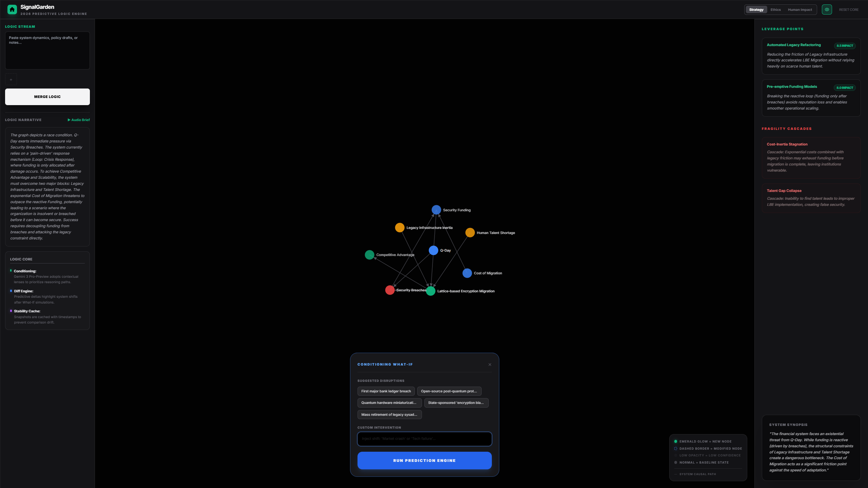The image size is (868, 488).
Task: Click the plus add-stream icon button
Action: 11,80
